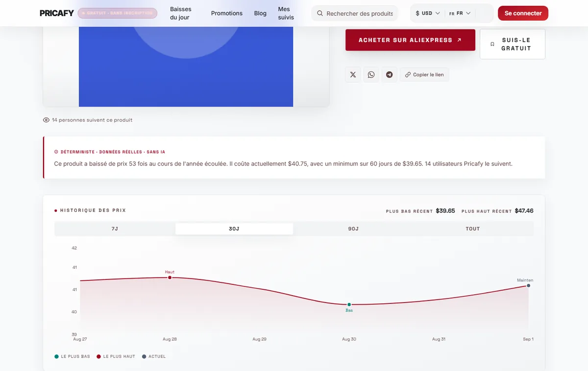Go to the Promotions page
This screenshot has height=371, width=588.
coord(227,13)
